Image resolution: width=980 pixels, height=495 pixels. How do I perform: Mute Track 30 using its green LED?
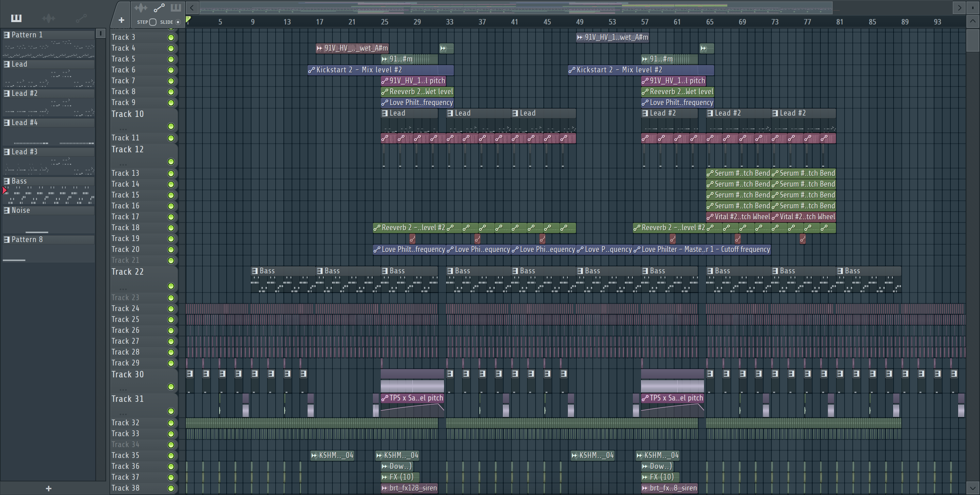pos(171,387)
